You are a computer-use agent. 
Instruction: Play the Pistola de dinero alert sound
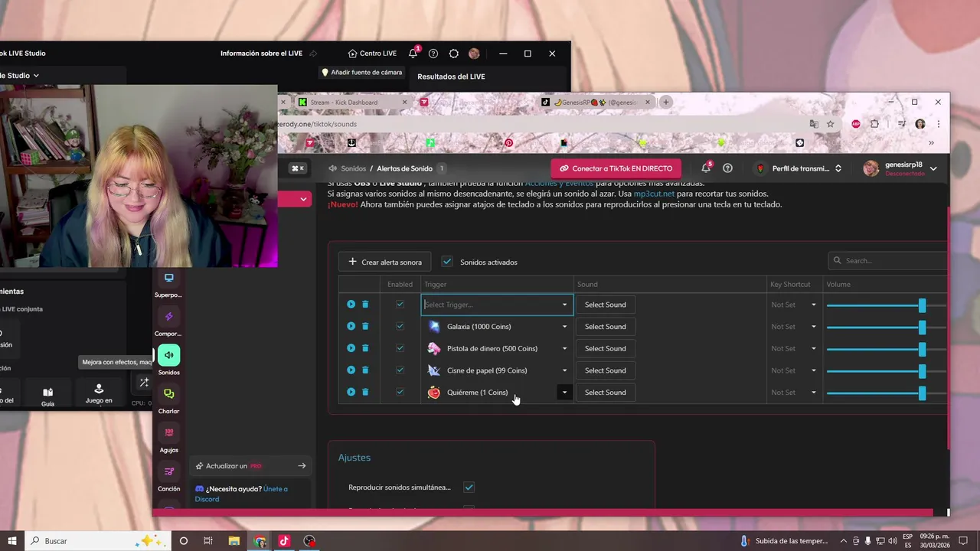351,348
